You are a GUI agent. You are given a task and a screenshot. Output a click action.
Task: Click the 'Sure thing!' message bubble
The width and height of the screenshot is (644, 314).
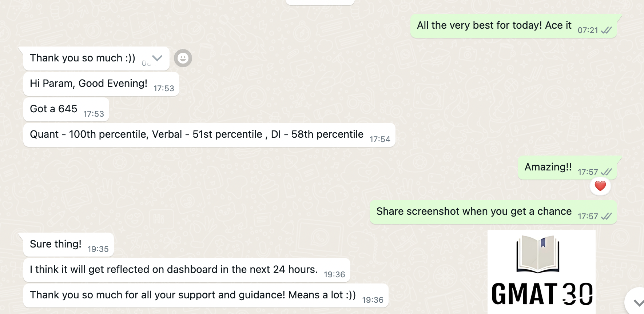click(x=56, y=244)
